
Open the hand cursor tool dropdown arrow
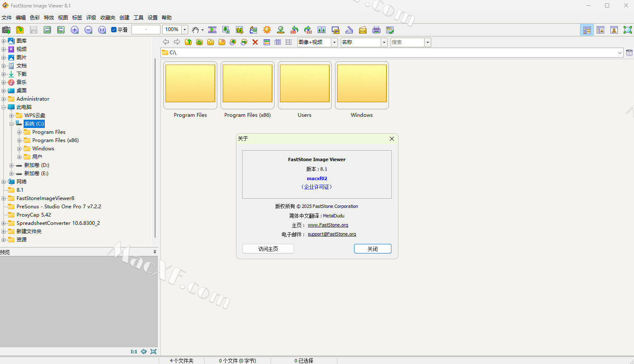coord(202,30)
